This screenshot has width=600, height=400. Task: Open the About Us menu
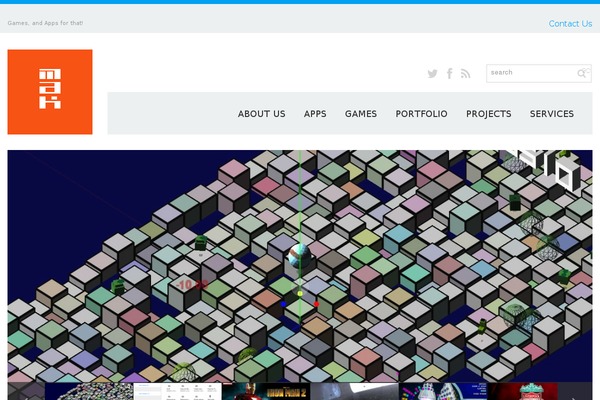pos(261,114)
